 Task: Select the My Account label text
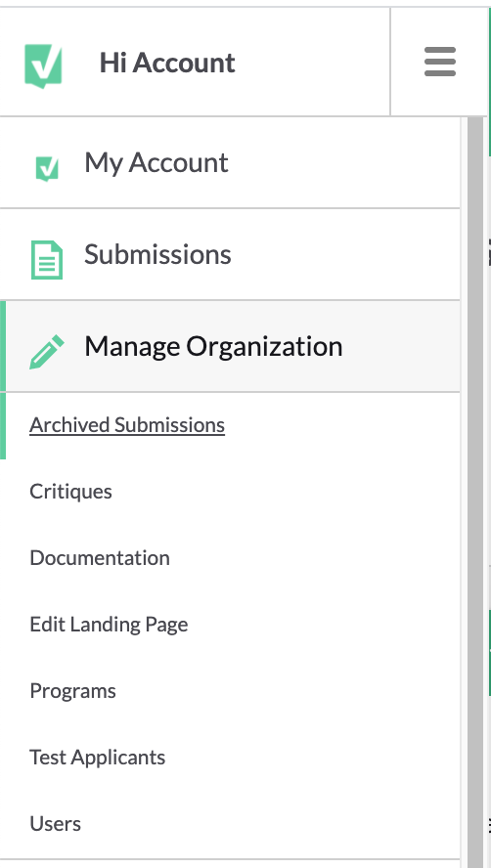156,164
